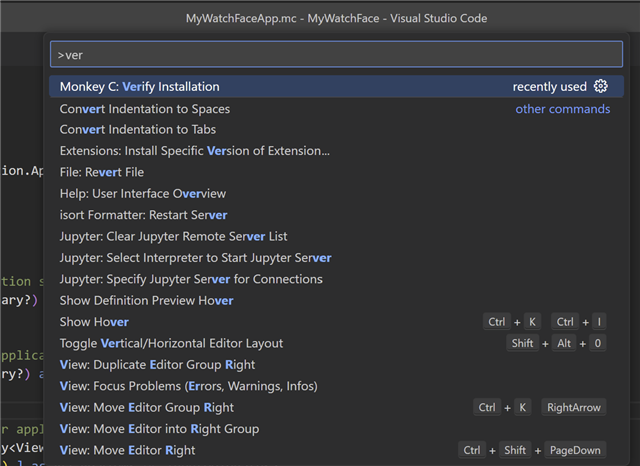Viewport: 640px width, 466px height.
Task: Select Convert Indentation to Spaces
Action: coord(336,109)
